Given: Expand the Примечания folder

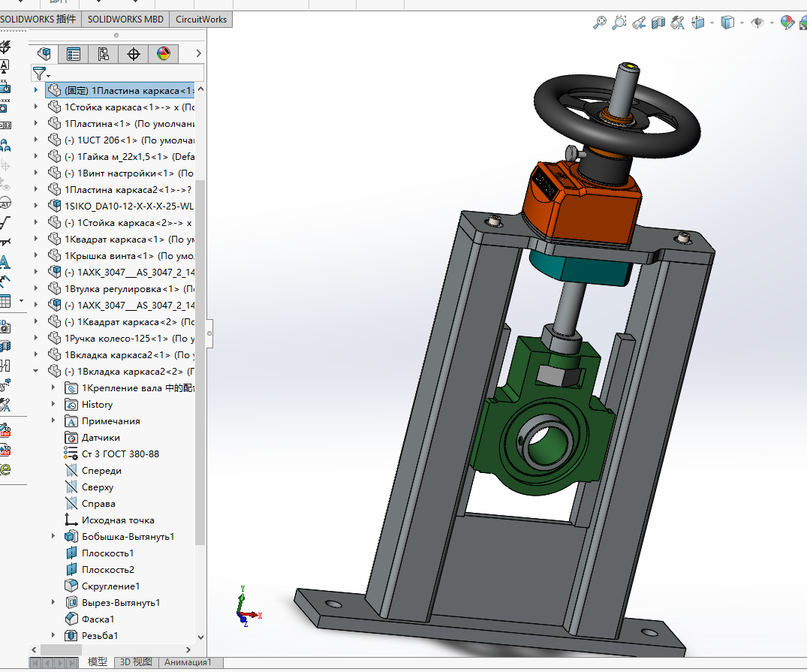Looking at the screenshot, I should [x=53, y=420].
